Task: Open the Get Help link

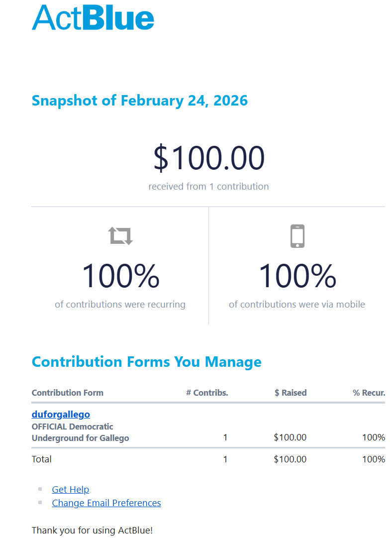Action: click(71, 489)
